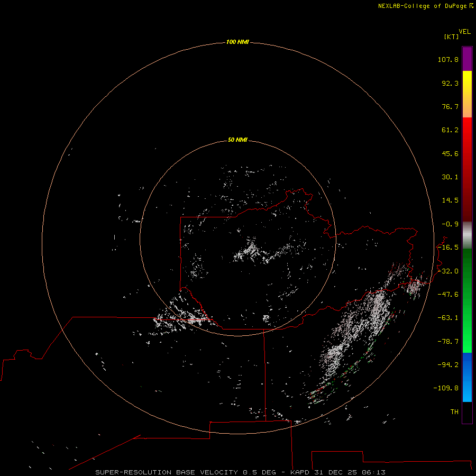This screenshot has width=476, height=476.
Task: Click the yellow segment of velocity color bar
Action: pos(467,94)
